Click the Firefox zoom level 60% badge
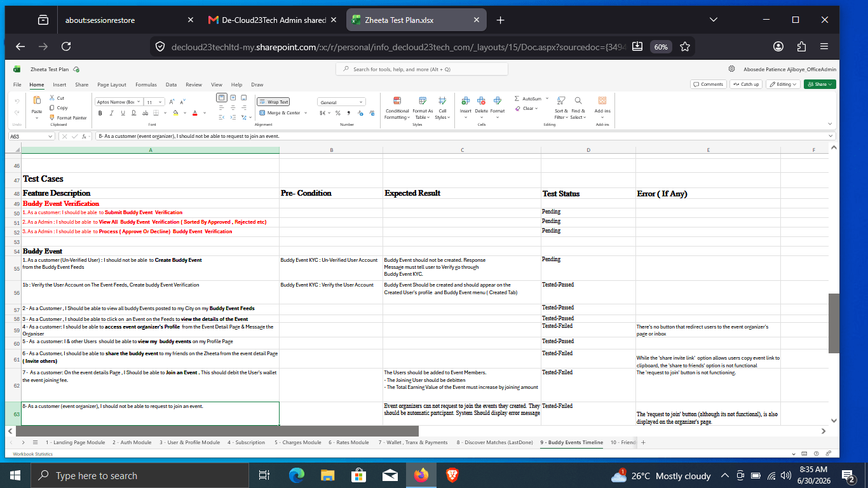Image resolution: width=868 pixels, height=488 pixels. pyautogui.click(x=661, y=46)
